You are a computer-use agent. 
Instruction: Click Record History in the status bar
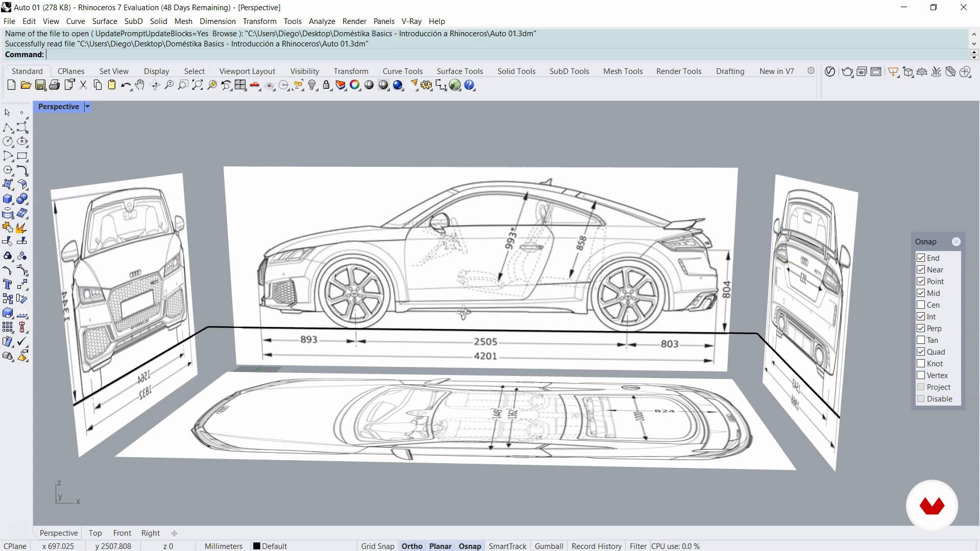pyautogui.click(x=597, y=546)
